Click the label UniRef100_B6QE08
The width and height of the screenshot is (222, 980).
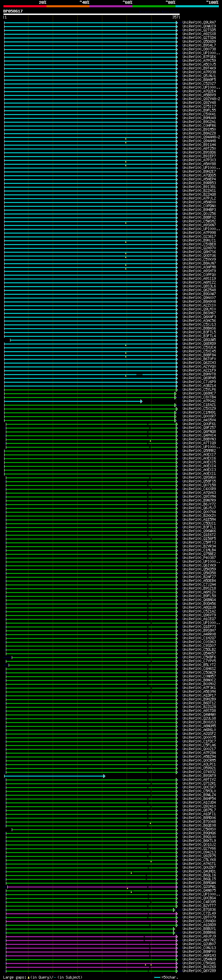199,826
